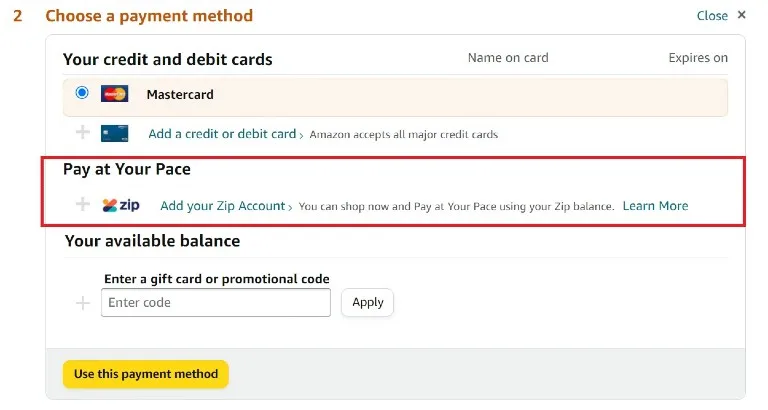Click the generic card icon

tap(115, 133)
